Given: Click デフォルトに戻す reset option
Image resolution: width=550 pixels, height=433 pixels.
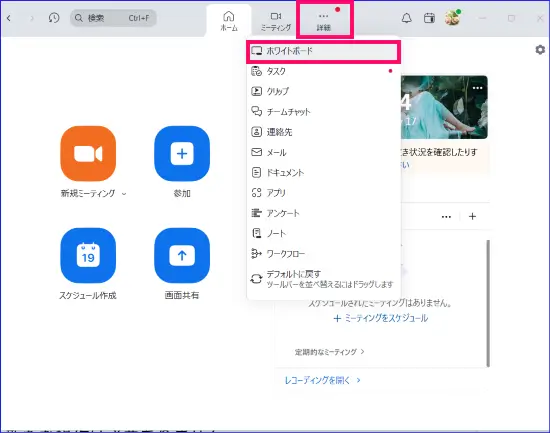Looking at the screenshot, I should click(323, 279).
